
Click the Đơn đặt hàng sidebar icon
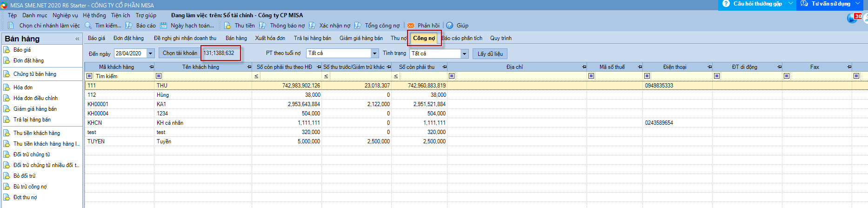click(x=7, y=60)
